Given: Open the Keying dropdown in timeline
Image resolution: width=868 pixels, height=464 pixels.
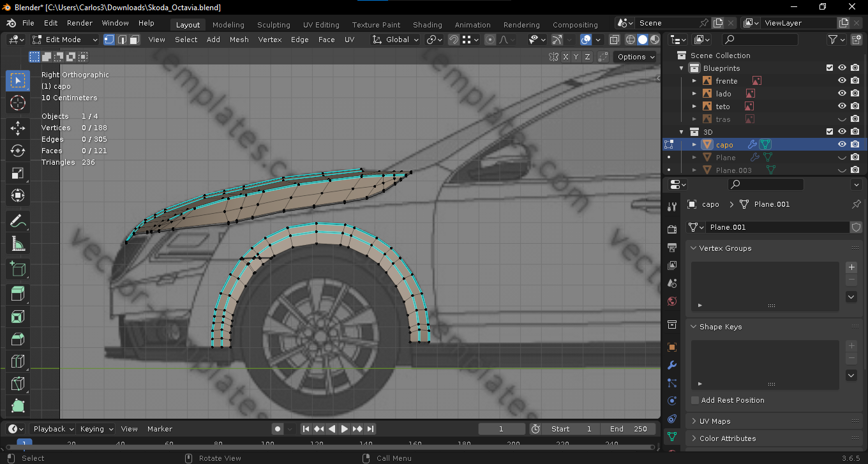Looking at the screenshot, I should (x=96, y=429).
